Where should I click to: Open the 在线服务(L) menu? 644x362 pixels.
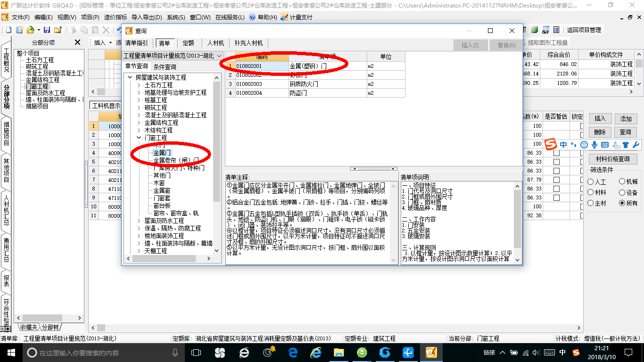(x=230, y=17)
